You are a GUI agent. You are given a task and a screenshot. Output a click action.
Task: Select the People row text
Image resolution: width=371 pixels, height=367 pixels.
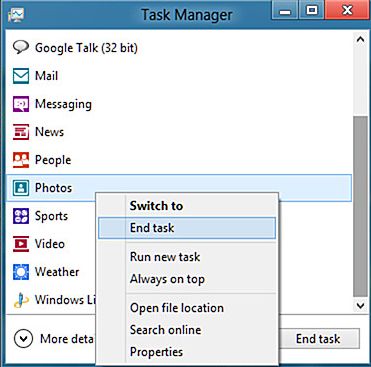[53, 160]
